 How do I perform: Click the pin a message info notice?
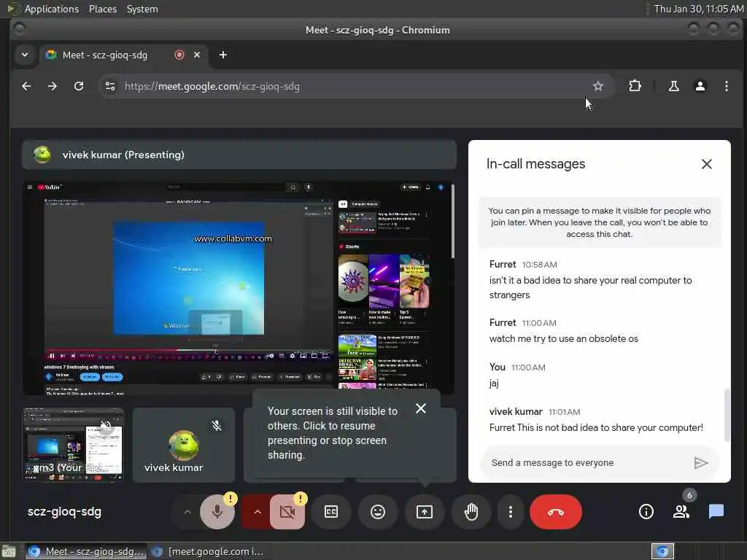600,222
